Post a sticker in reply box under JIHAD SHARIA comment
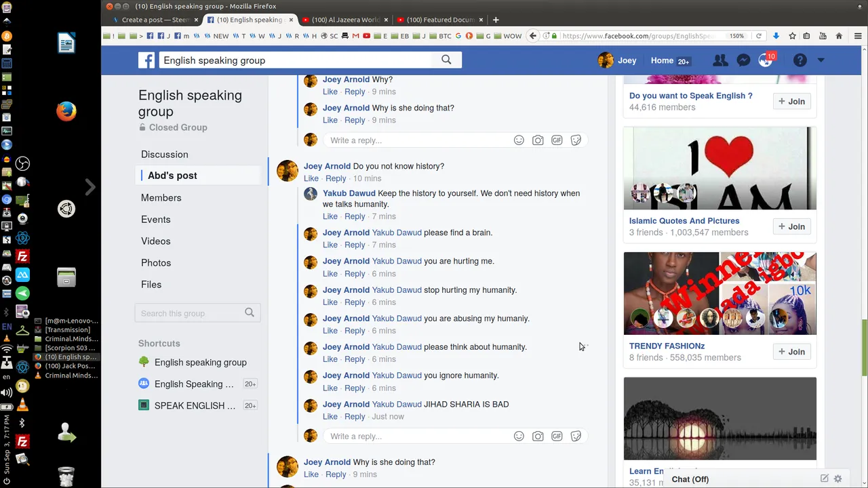The width and height of the screenshot is (868, 488). tap(576, 436)
